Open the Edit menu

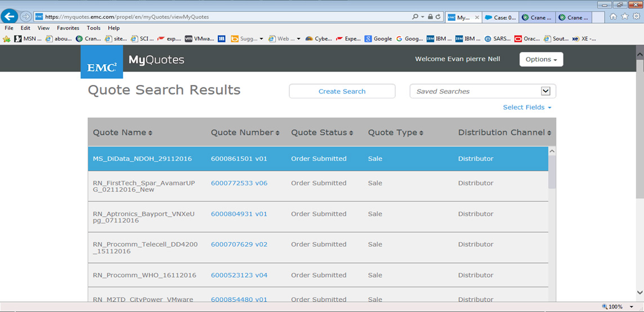pos(25,28)
